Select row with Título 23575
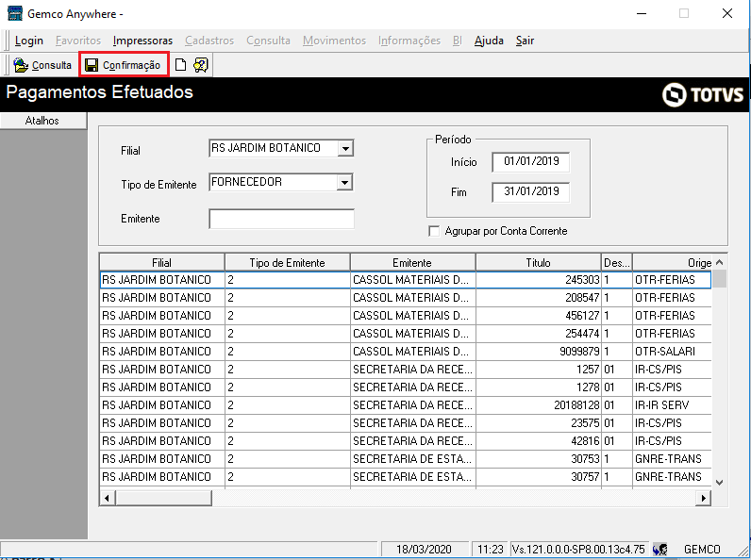 pyautogui.click(x=405, y=423)
